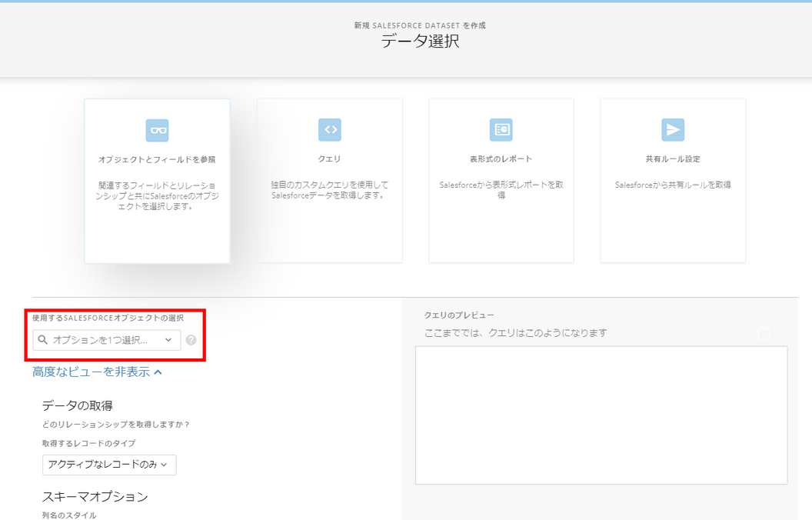Click the chevron arrow in the Salesforce object selector
Viewport: 812px width, 520px height.
click(x=168, y=340)
